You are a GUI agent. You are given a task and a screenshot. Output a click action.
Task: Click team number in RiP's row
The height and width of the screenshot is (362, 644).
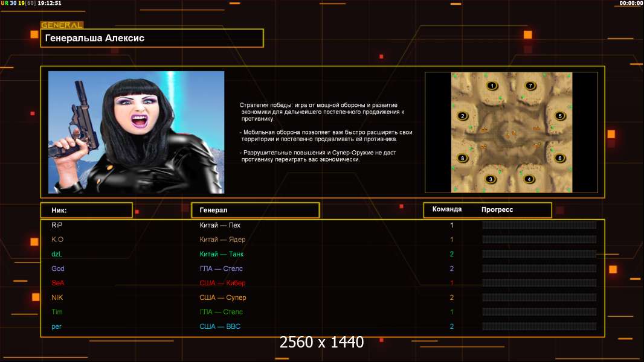451,225
